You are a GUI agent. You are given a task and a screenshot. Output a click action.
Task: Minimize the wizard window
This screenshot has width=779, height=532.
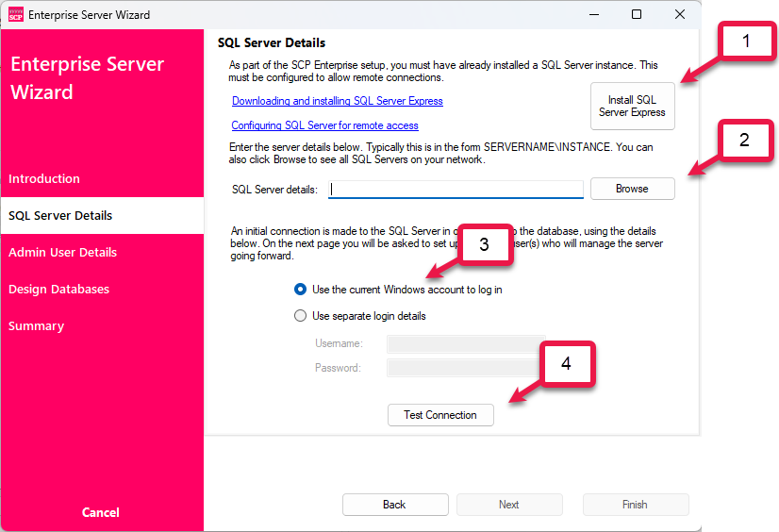594,14
